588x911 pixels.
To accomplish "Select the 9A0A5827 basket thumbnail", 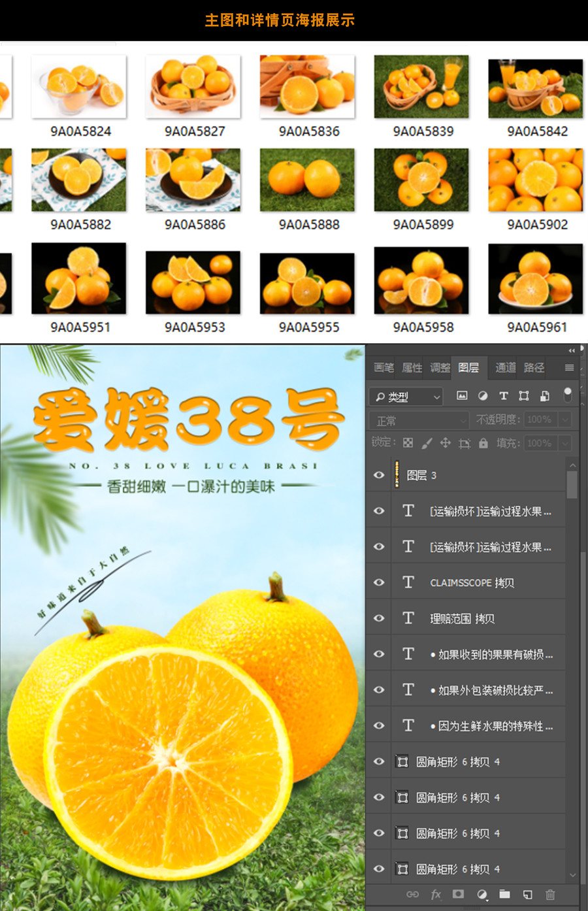I will coord(193,86).
